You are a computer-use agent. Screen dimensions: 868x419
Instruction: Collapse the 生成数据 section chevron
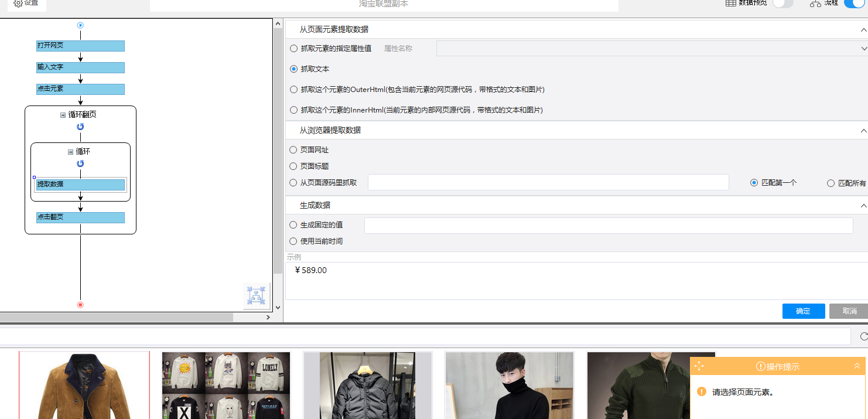click(x=863, y=205)
